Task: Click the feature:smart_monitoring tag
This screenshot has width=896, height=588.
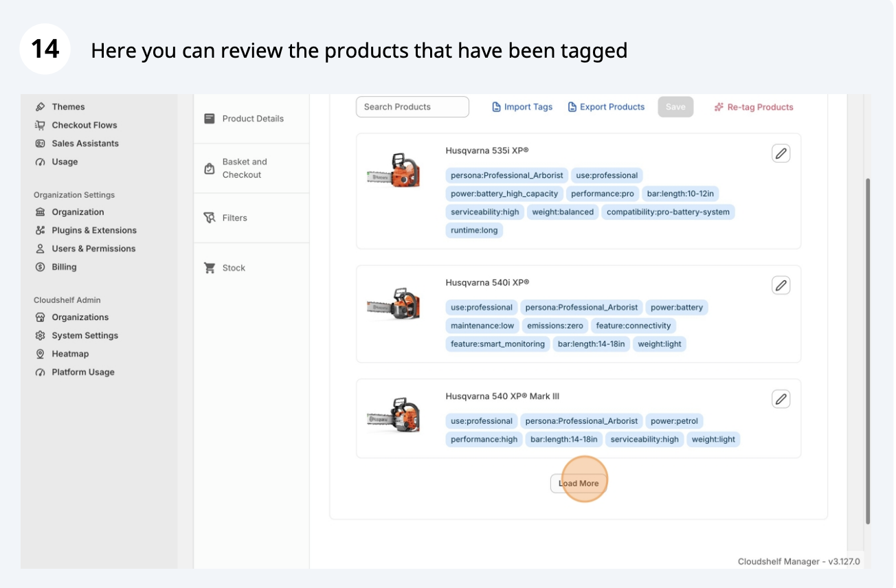Action: pos(497,344)
